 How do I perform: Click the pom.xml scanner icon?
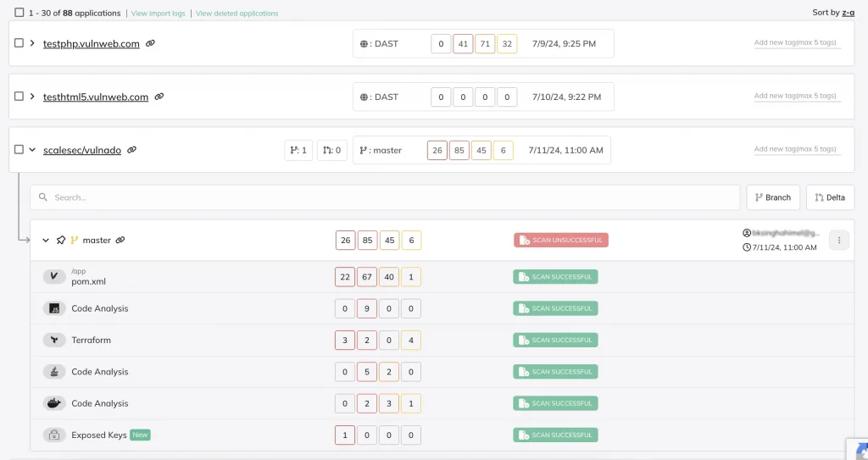[x=54, y=276]
